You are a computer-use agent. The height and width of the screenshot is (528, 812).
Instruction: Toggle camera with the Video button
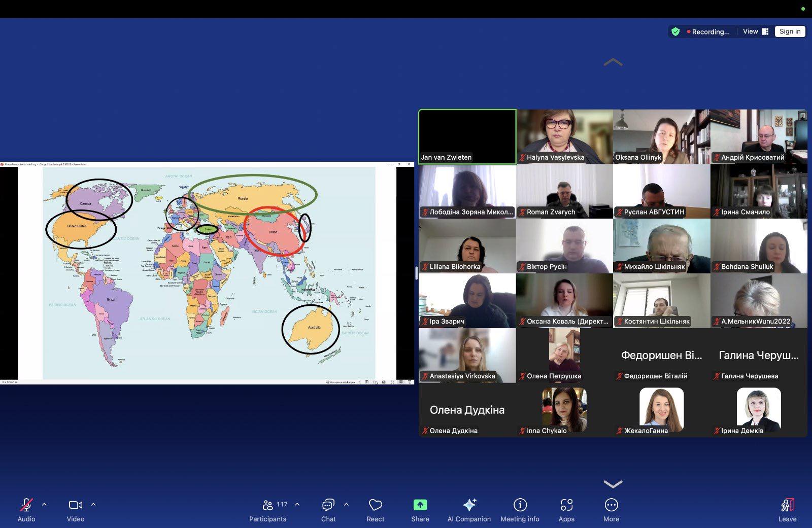tap(75, 509)
